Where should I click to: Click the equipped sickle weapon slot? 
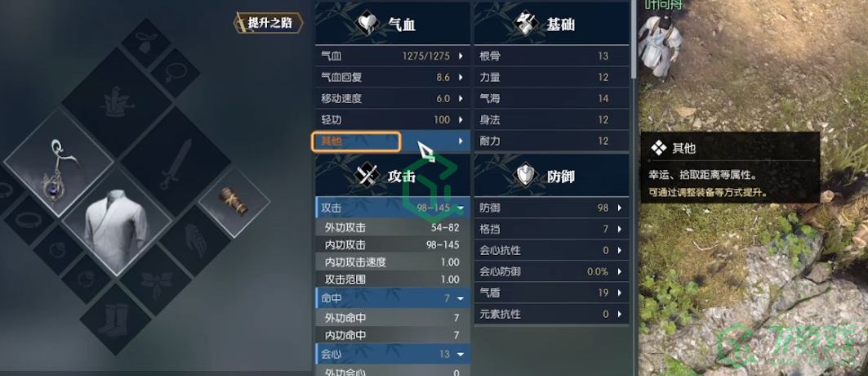point(59,164)
